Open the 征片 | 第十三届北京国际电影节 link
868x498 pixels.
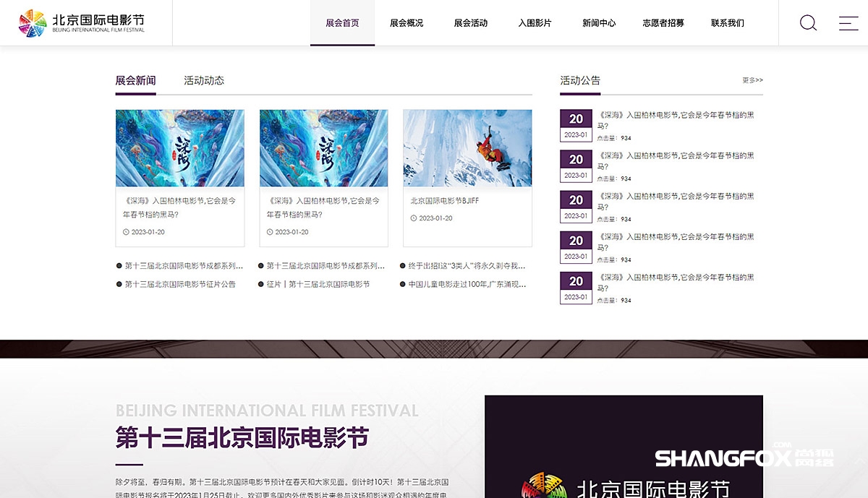[318, 284]
